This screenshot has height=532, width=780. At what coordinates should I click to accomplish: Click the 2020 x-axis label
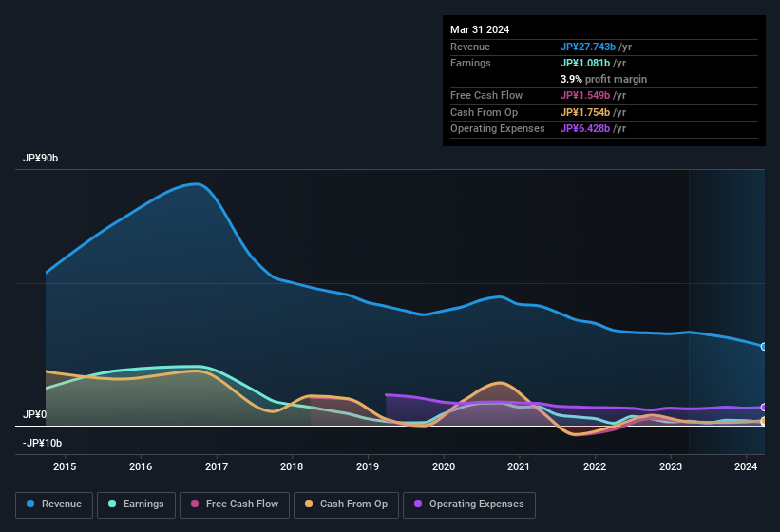[x=444, y=466]
